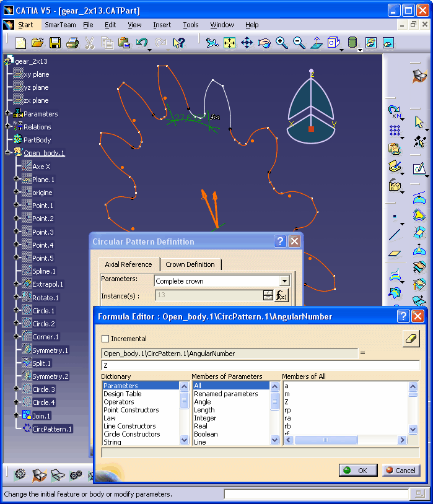Click the Instance(s) spinner arrows
433x504 pixels.
(x=268, y=295)
